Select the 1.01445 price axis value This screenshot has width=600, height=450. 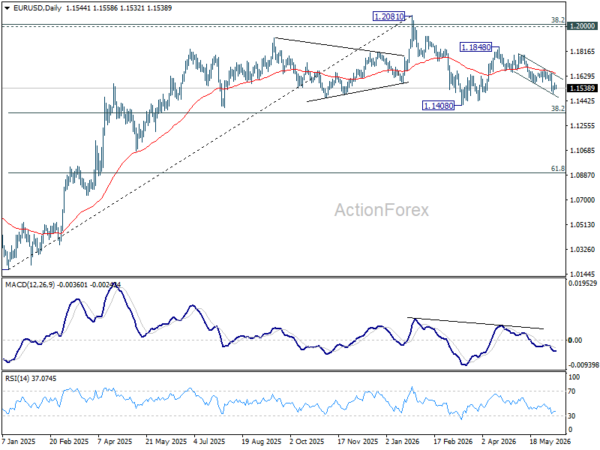pyautogui.click(x=583, y=274)
